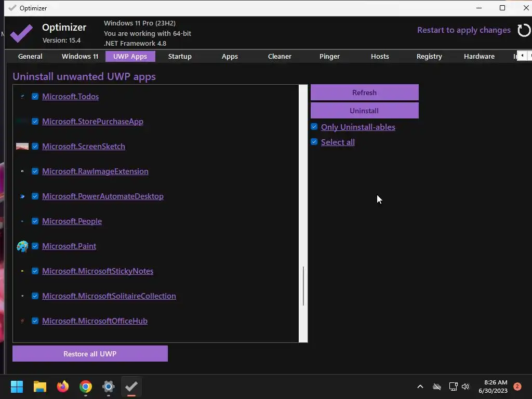
Task: Uncheck Microsoft.Todos checkbox
Action: click(35, 96)
